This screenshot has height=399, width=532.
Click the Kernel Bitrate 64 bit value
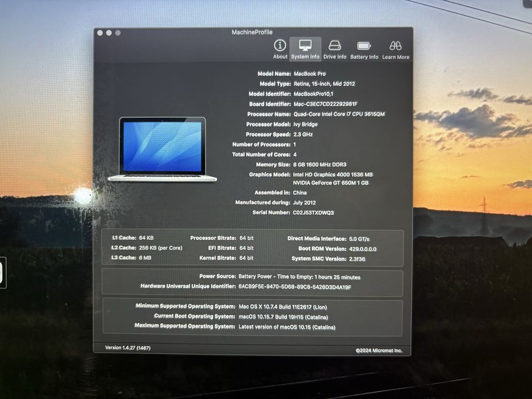tap(246, 258)
